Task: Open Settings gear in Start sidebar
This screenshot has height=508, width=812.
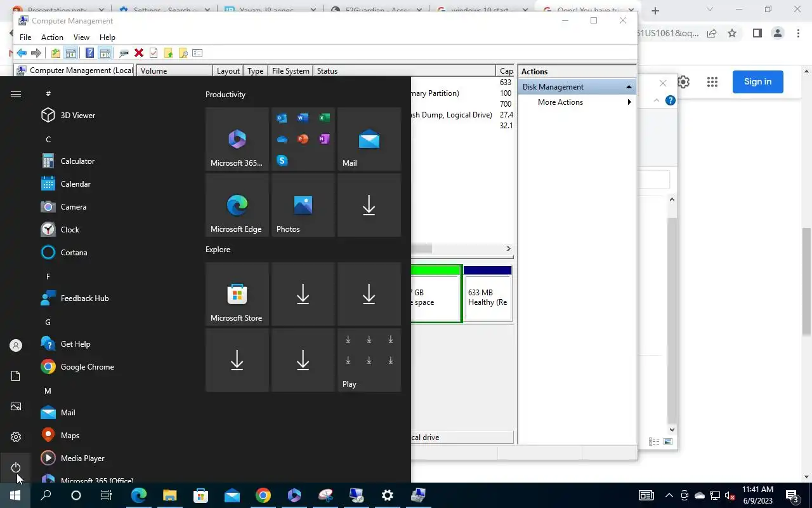Action: (16, 437)
